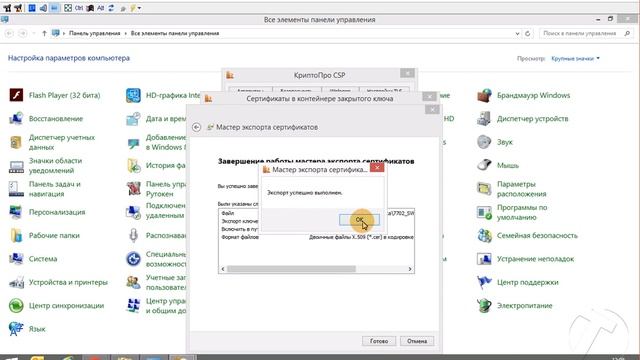This screenshot has height=360, width=640.
Task: Open the История файлов icon
Action: pos(133,166)
